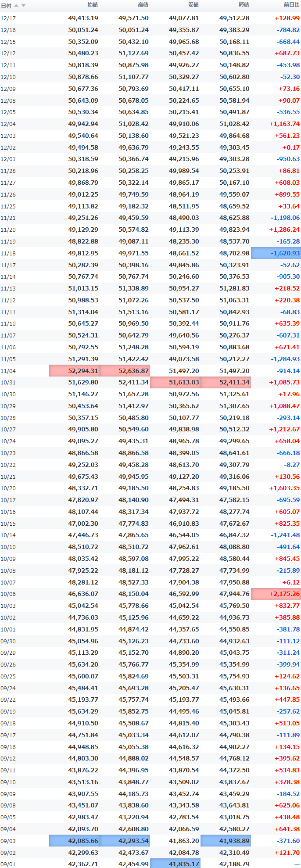
Task: Select the highlighted 09/03 closing price 41,938.89
Action: point(226,841)
